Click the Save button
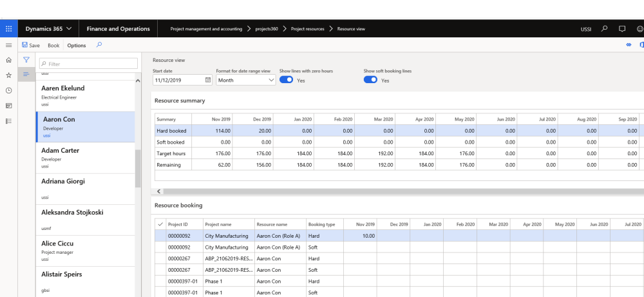 click(x=31, y=46)
